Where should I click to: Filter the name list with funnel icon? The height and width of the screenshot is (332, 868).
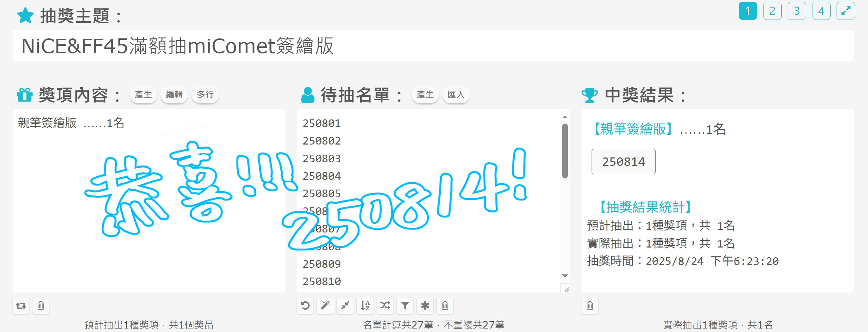[405, 306]
